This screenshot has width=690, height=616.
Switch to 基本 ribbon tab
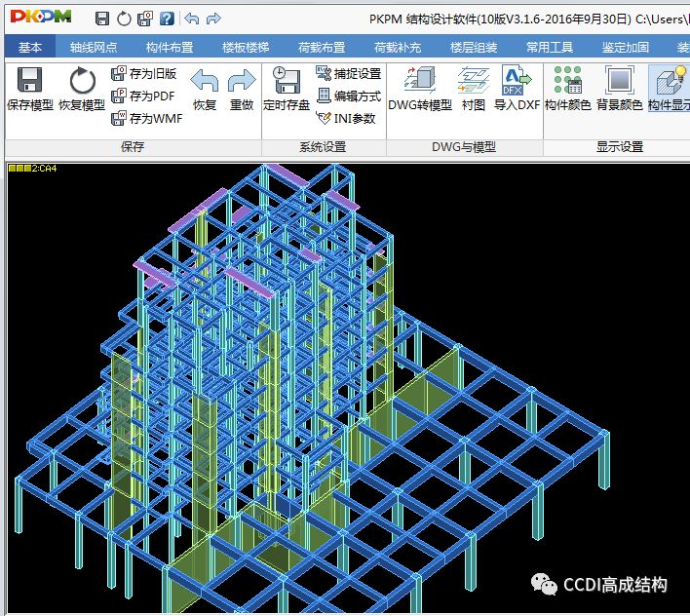[x=30, y=47]
